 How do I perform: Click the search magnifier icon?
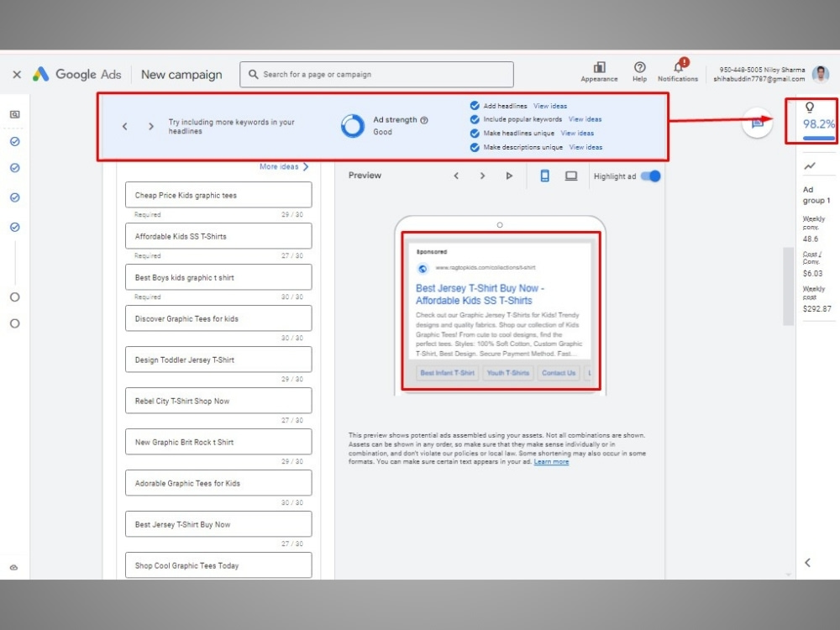pos(254,75)
